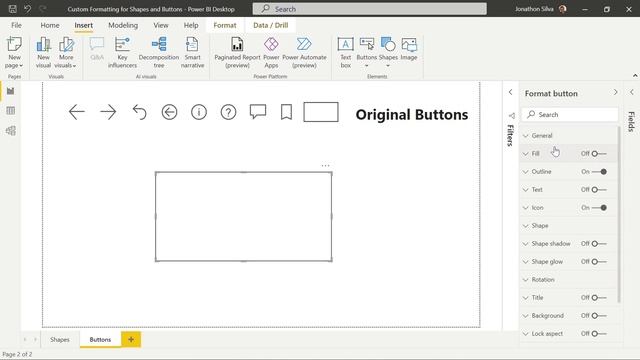Enable the Shape shadow toggle
Screen dimensions: 640x360
[599, 244]
